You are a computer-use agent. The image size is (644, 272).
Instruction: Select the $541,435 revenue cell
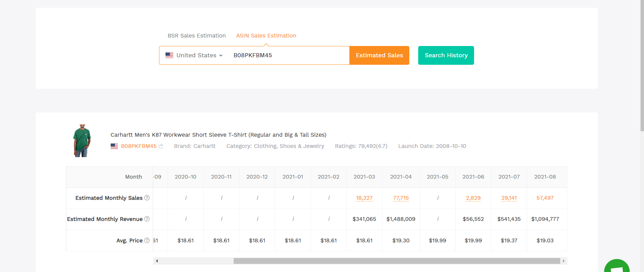click(509, 219)
